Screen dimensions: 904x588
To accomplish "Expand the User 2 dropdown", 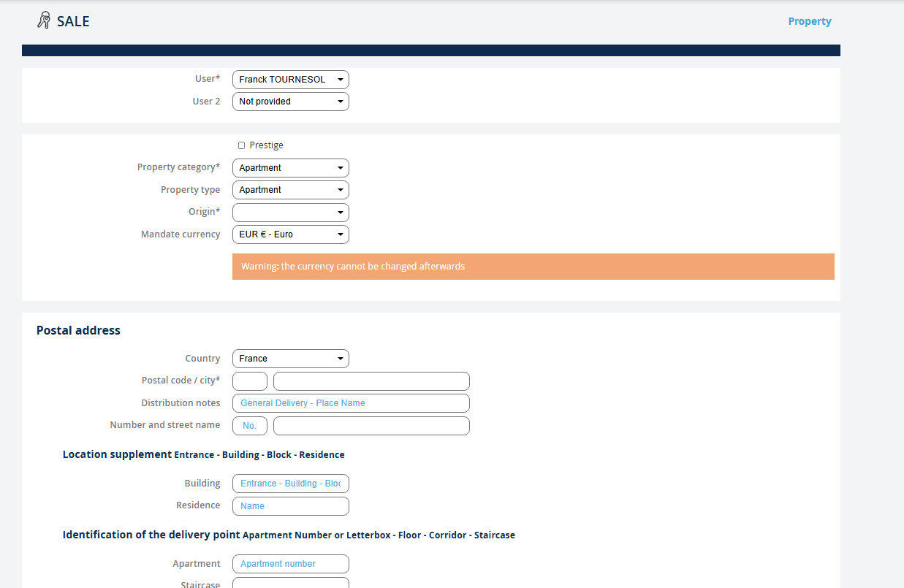I will [290, 102].
